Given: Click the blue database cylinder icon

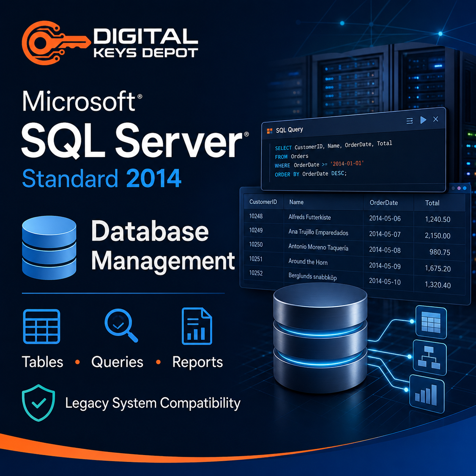Looking at the screenshot, I should [x=49, y=247].
